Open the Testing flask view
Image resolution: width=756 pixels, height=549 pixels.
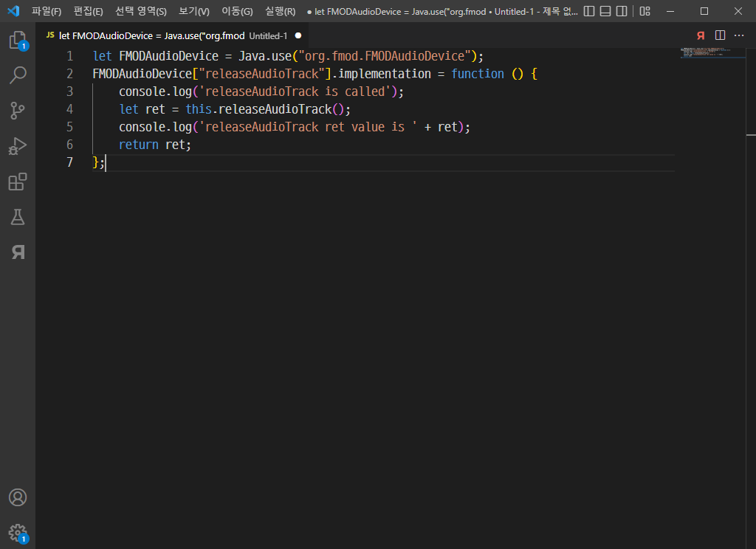[x=17, y=217]
